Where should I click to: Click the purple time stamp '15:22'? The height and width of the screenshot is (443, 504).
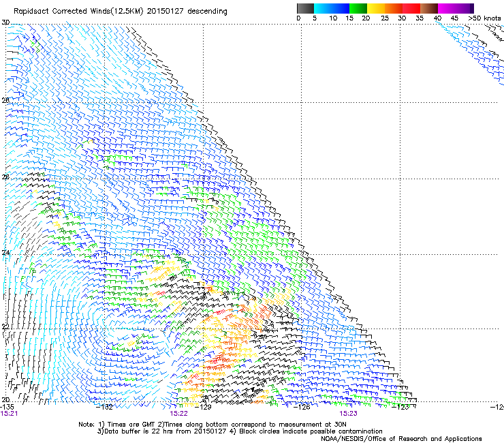178,414
